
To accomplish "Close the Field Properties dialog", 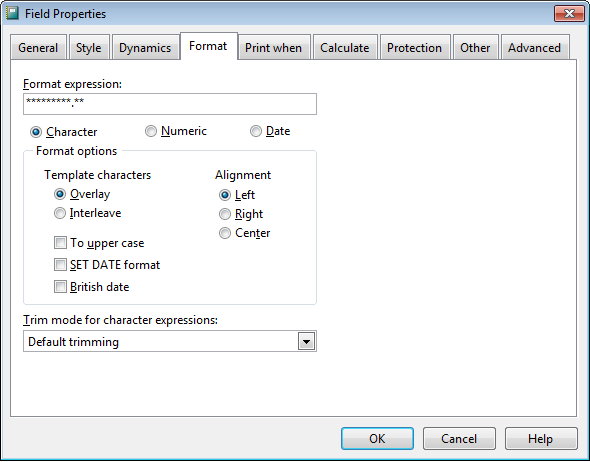I will point(569,14).
